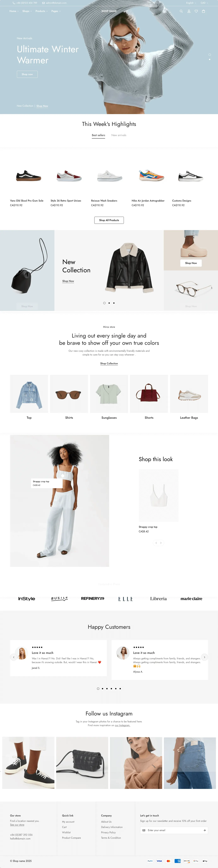The width and height of the screenshot is (218, 868).
Task: Go to previous testimonial with left arrow
Action: (14, 657)
